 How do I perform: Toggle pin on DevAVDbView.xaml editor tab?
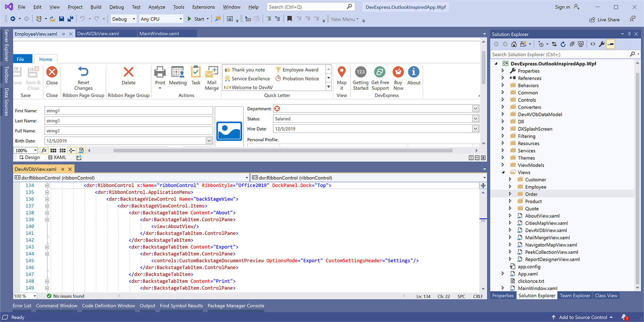[62, 169]
